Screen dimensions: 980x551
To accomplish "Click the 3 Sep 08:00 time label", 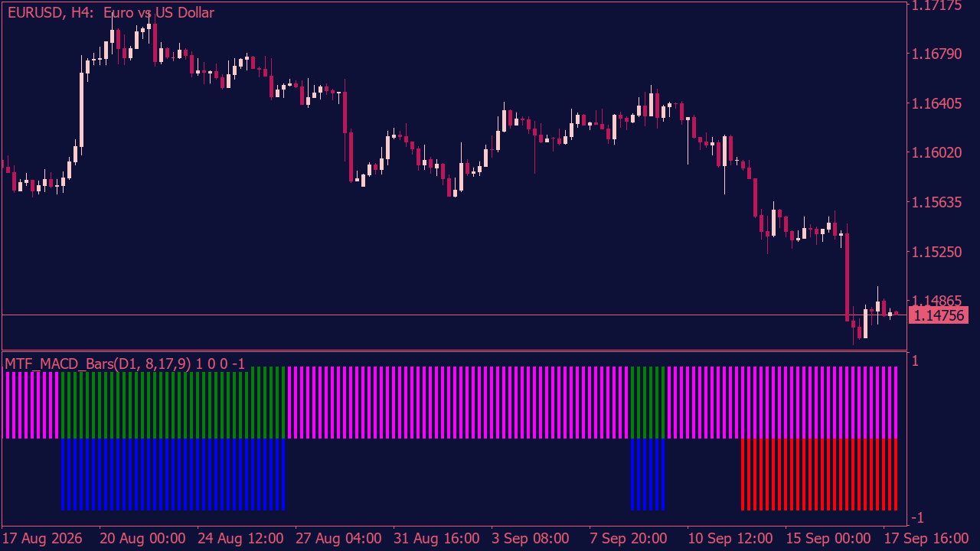I will click(531, 537).
